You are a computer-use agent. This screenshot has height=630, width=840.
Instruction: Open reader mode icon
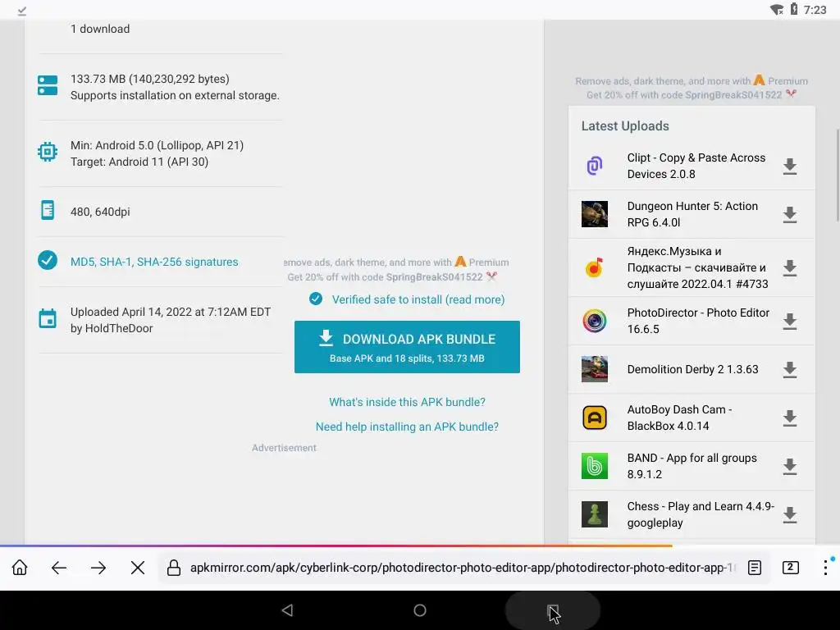click(755, 568)
